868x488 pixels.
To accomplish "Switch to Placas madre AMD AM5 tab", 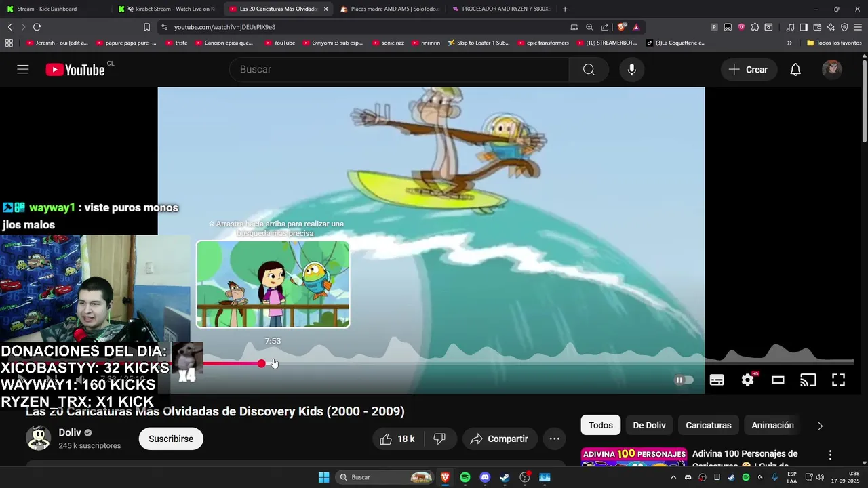I will (x=390, y=9).
